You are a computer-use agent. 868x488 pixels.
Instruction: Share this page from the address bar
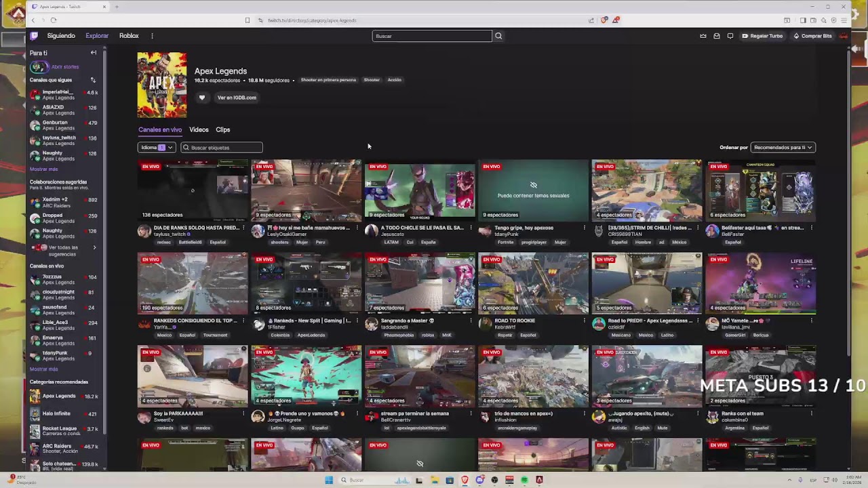pos(591,20)
